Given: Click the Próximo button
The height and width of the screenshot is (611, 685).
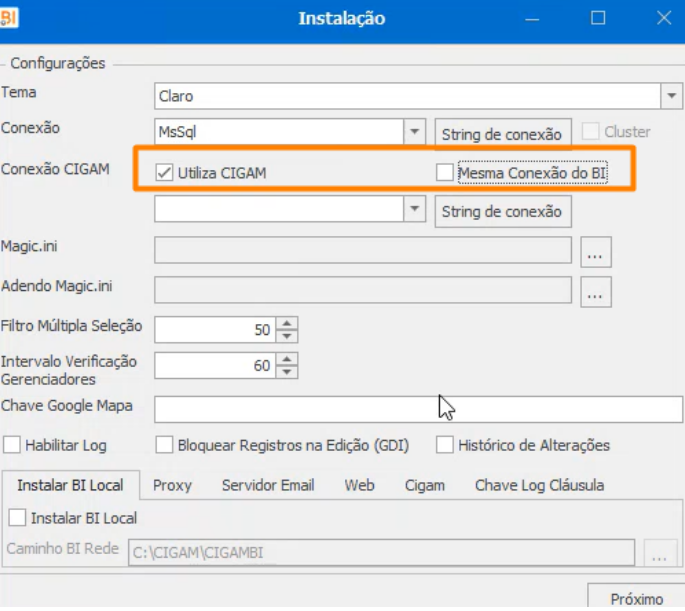Looking at the screenshot, I should 636,598.
